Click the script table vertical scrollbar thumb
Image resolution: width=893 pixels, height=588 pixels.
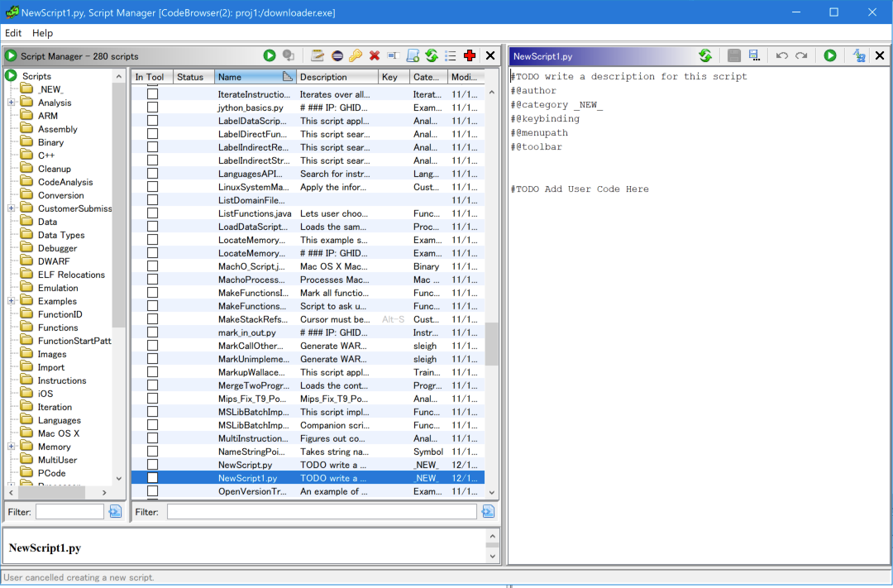(x=491, y=344)
